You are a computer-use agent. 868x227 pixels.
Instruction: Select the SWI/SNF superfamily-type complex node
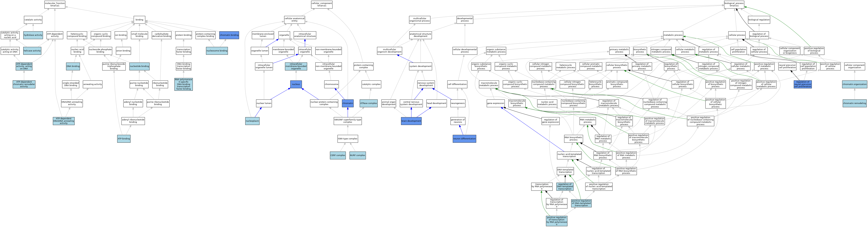(348, 121)
